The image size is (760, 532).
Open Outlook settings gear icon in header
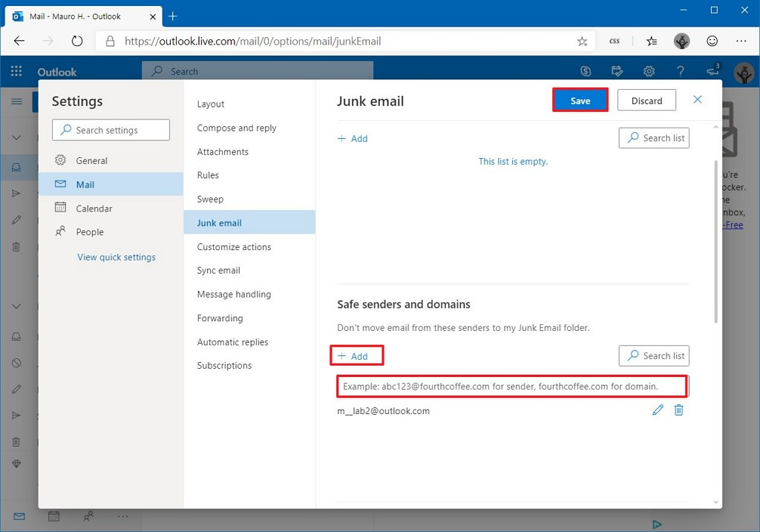(x=649, y=71)
